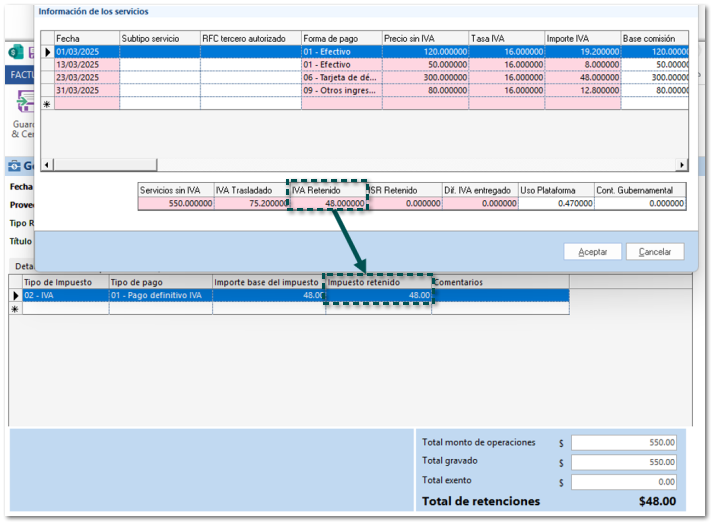The height and width of the screenshot is (525, 714).
Task: Click the Tasa IVA column header
Action: [x=503, y=38]
